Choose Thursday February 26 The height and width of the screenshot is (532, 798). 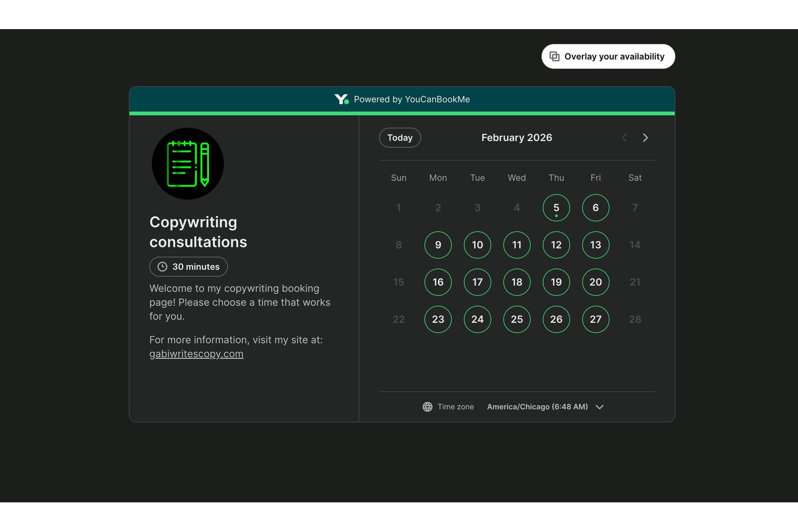click(x=556, y=319)
